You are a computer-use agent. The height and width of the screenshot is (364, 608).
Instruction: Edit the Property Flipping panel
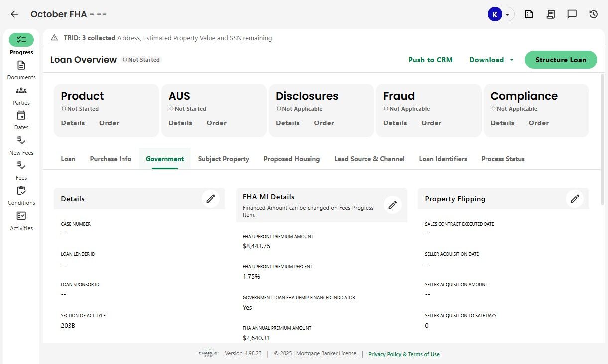point(575,199)
